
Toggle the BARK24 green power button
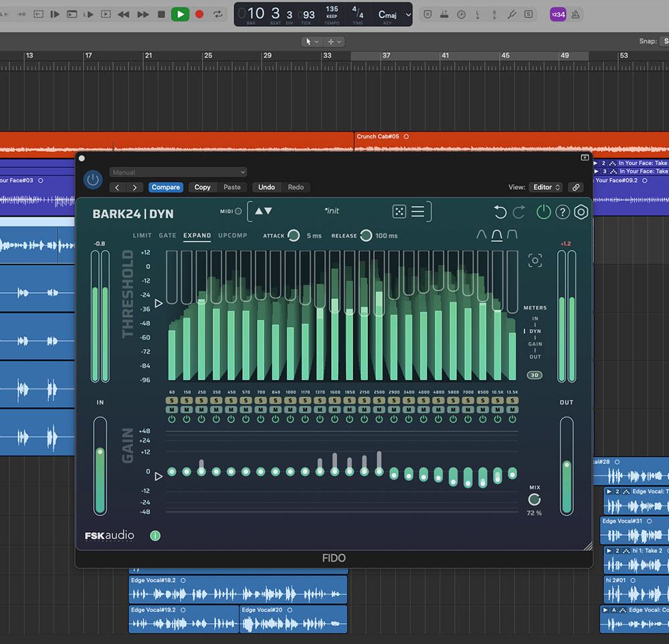[x=543, y=212]
